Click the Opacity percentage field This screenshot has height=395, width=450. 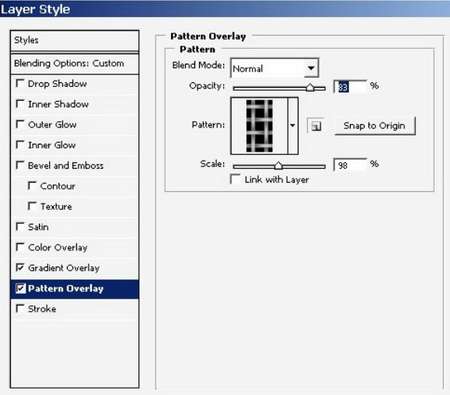tap(350, 87)
